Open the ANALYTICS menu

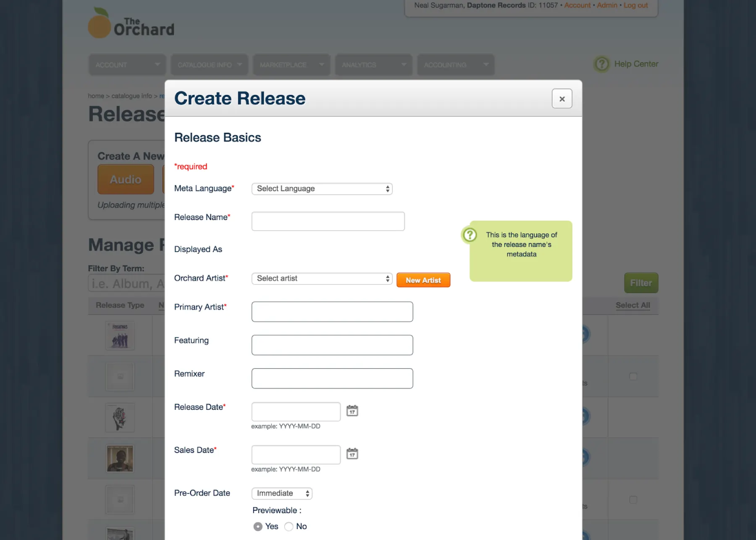(373, 65)
